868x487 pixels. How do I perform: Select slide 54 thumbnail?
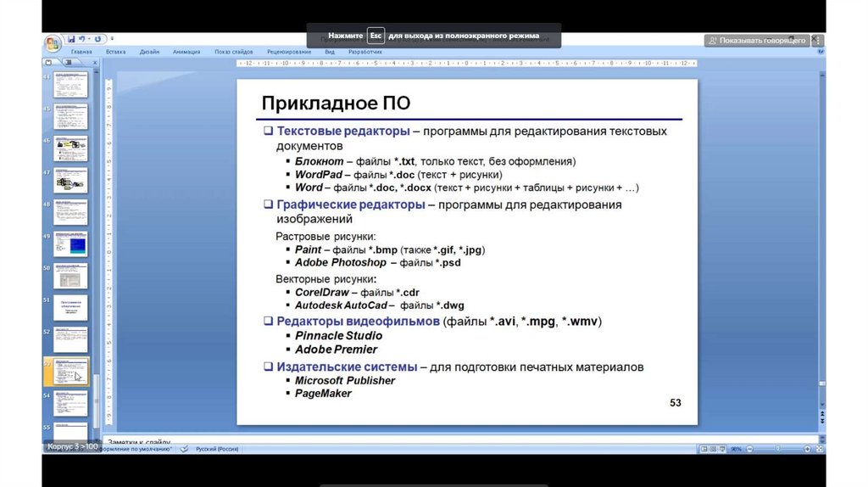point(70,403)
